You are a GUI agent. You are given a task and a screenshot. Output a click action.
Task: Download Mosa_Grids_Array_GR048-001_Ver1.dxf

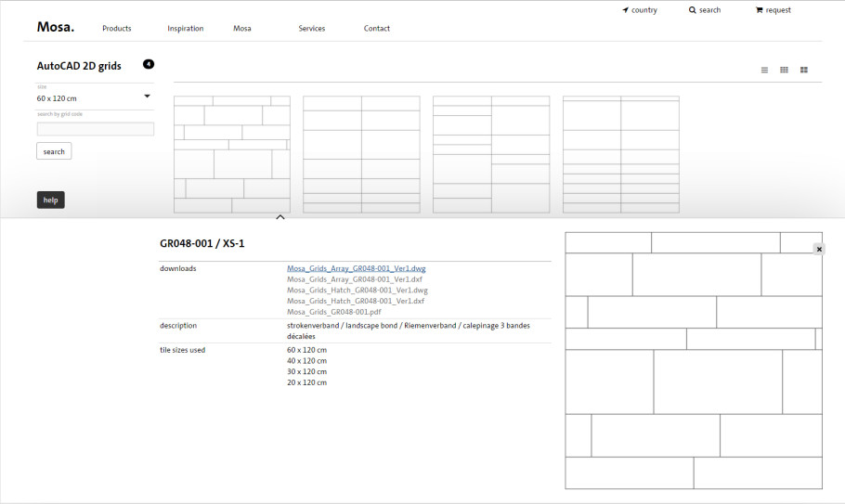pos(355,279)
